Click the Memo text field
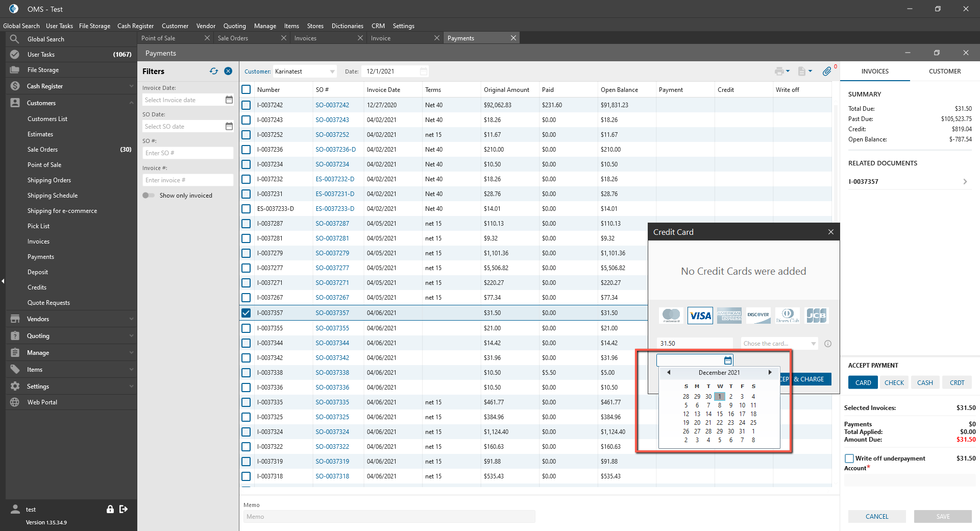This screenshot has width=980, height=531. pyautogui.click(x=389, y=516)
